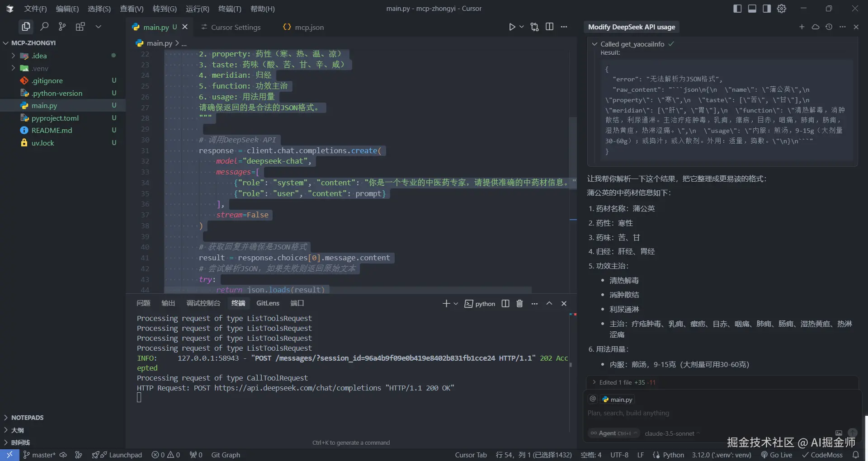This screenshot has width=868, height=461.
Task: Click Go Live in the status bar
Action: point(777,455)
